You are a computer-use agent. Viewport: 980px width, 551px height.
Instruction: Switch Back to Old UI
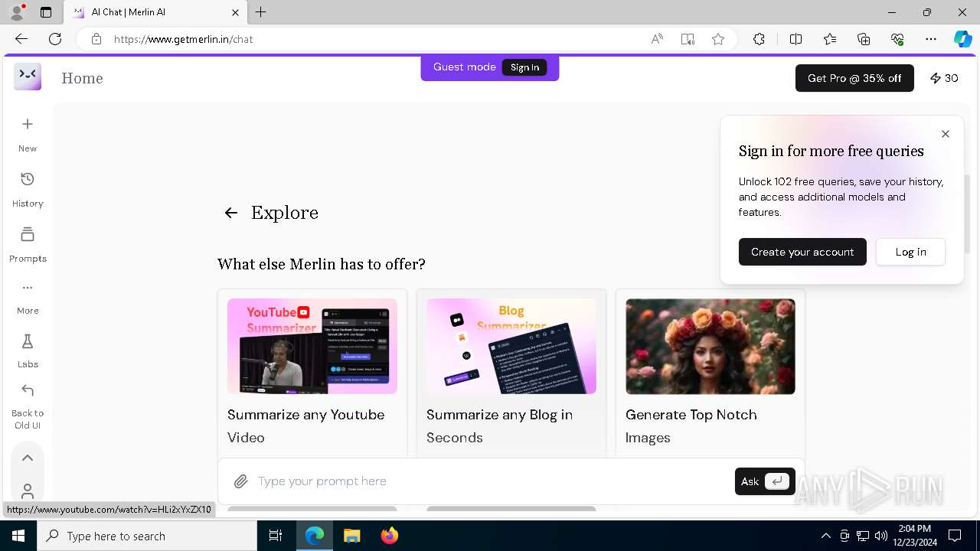tap(28, 406)
